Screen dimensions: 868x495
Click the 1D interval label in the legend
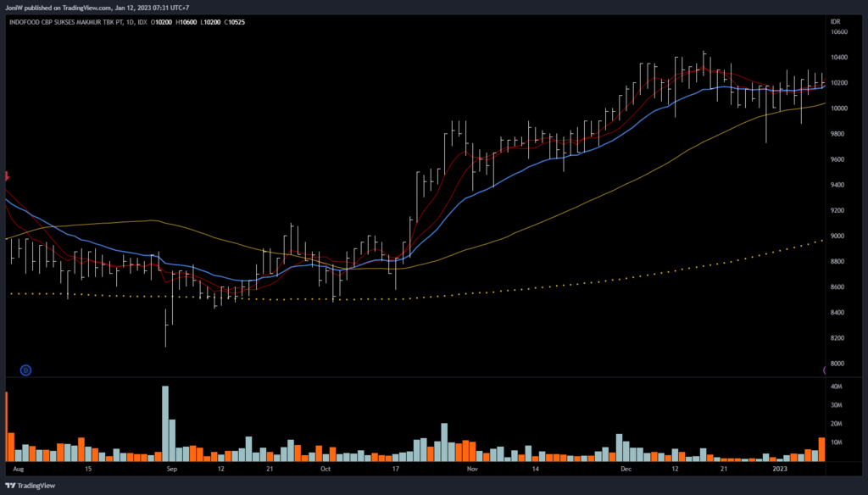130,22
